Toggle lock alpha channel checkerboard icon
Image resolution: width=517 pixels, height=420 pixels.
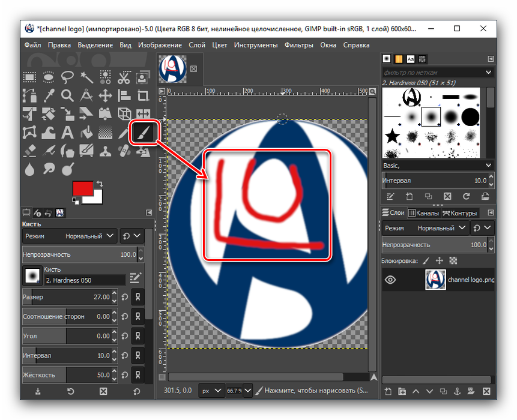453,261
